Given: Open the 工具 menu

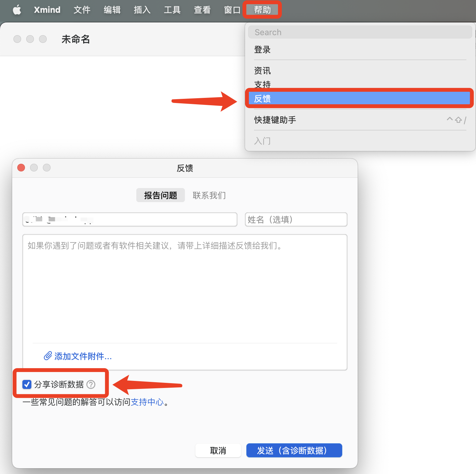Looking at the screenshot, I should [x=172, y=10].
